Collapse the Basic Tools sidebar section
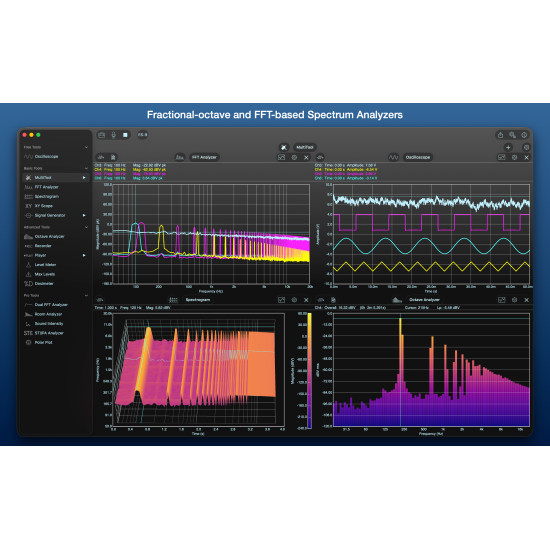The image size is (550, 550). (x=86, y=168)
